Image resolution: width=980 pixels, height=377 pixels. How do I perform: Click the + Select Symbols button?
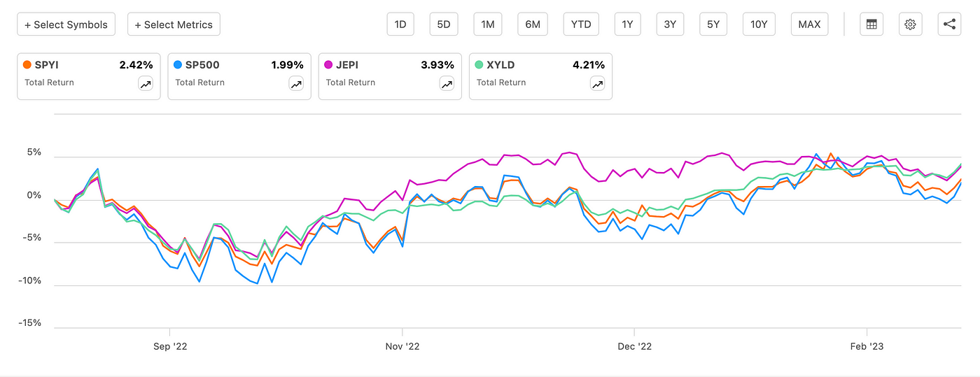point(66,24)
